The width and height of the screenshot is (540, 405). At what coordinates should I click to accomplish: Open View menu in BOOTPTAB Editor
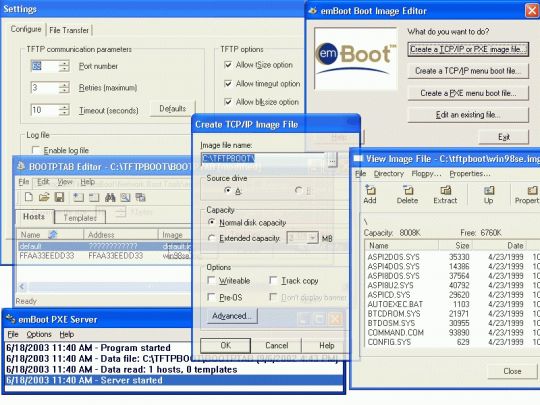pos(65,182)
